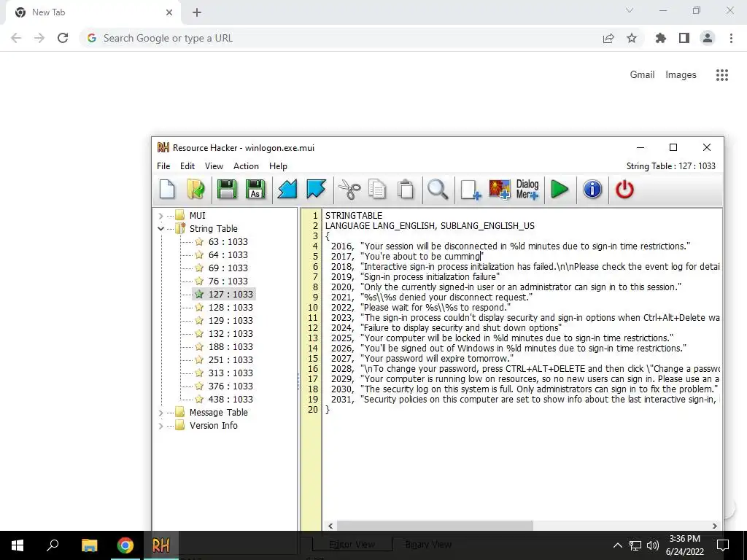Open Chrome's three-dot menu
The width and height of the screenshot is (747, 560).
(x=731, y=38)
